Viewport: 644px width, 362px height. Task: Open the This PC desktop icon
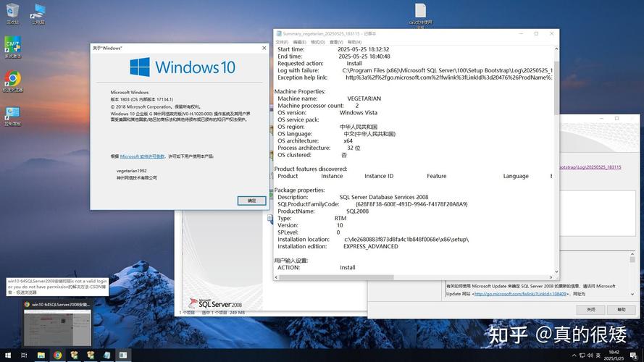(38, 12)
